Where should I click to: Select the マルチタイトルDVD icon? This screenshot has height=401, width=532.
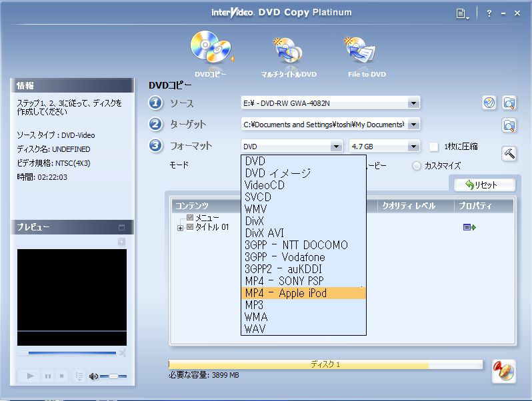[288, 52]
